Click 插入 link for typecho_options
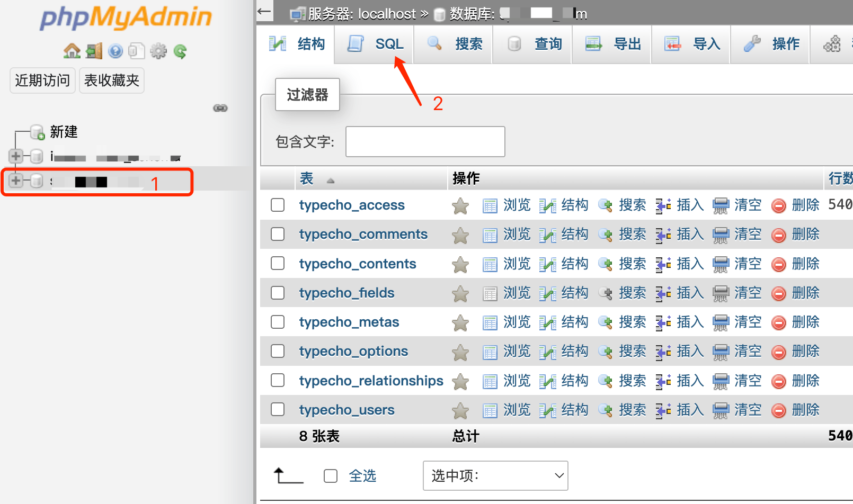 tap(690, 351)
